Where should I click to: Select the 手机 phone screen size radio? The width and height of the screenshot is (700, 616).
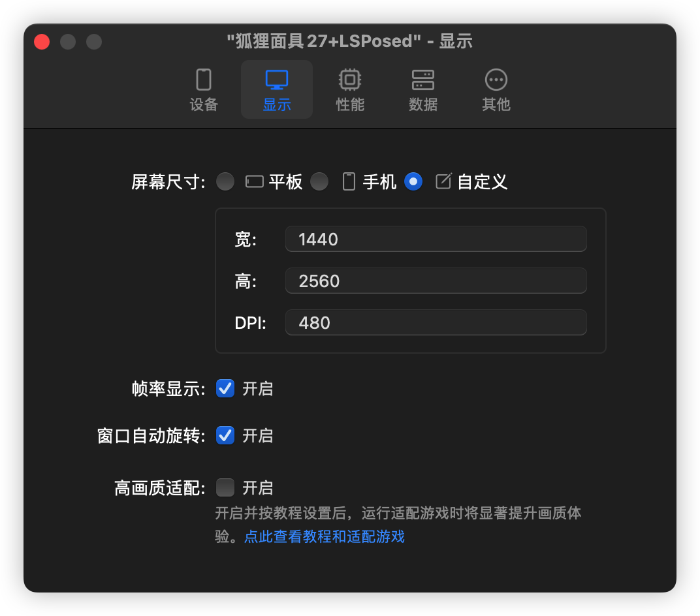[x=319, y=181]
